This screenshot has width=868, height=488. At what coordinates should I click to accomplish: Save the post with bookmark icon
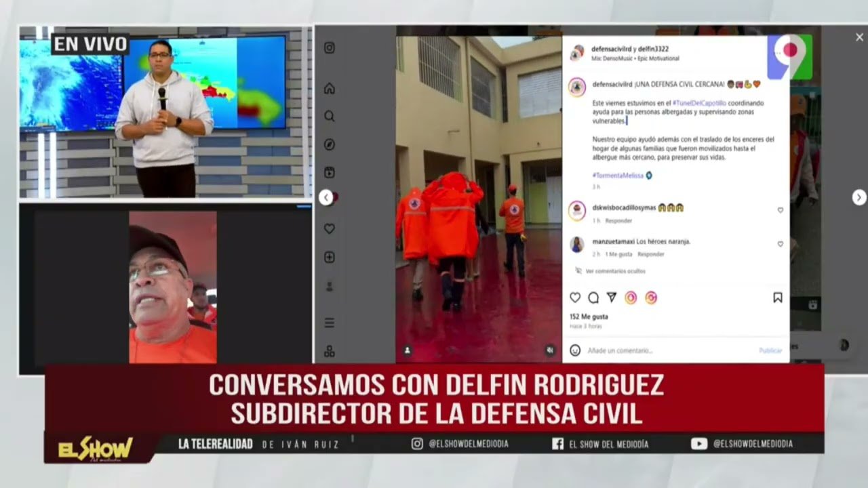click(x=778, y=298)
